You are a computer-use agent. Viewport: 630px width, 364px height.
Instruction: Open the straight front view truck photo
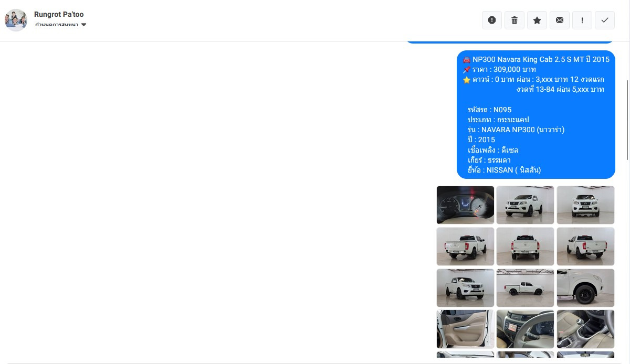point(585,205)
